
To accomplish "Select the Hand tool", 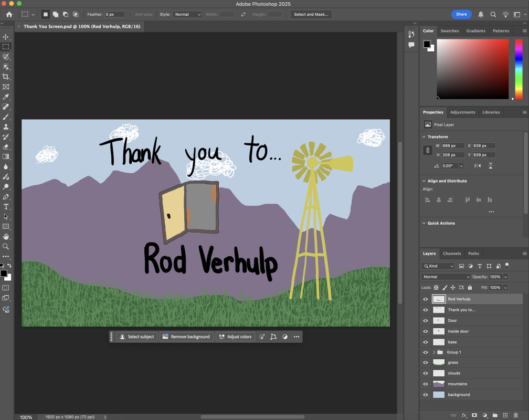I will pos(6,236).
